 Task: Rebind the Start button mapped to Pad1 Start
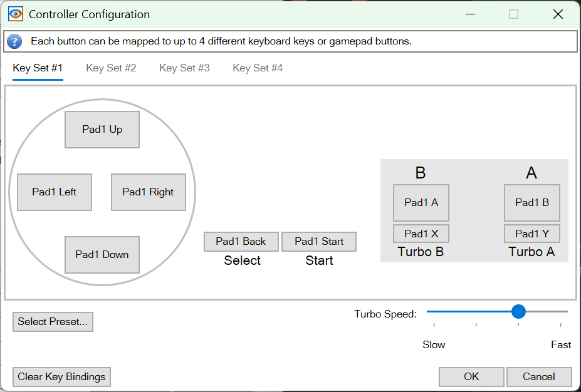coord(318,241)
